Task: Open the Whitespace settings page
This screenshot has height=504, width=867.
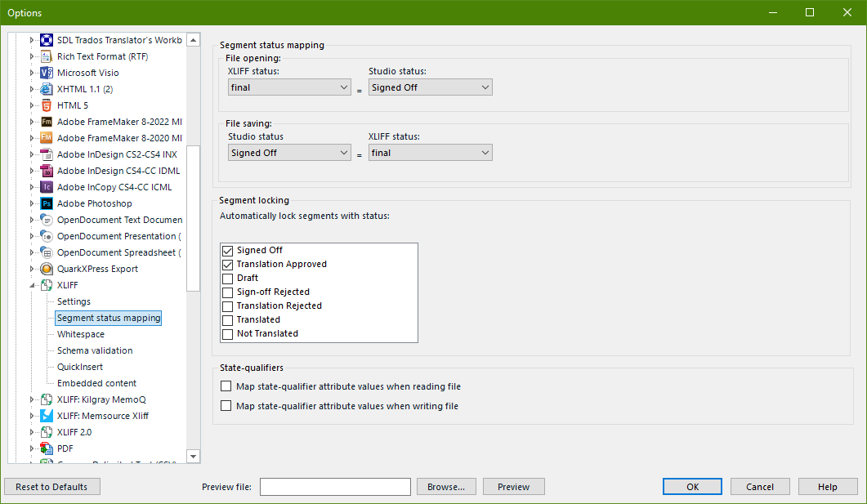Action: click(x=81, y=334)
